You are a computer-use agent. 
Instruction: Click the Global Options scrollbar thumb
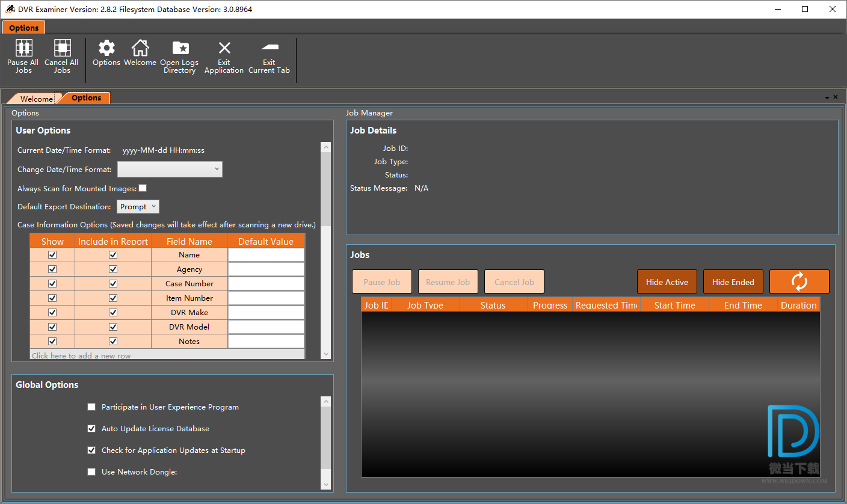pyautogui.click(x=326, y=437)
